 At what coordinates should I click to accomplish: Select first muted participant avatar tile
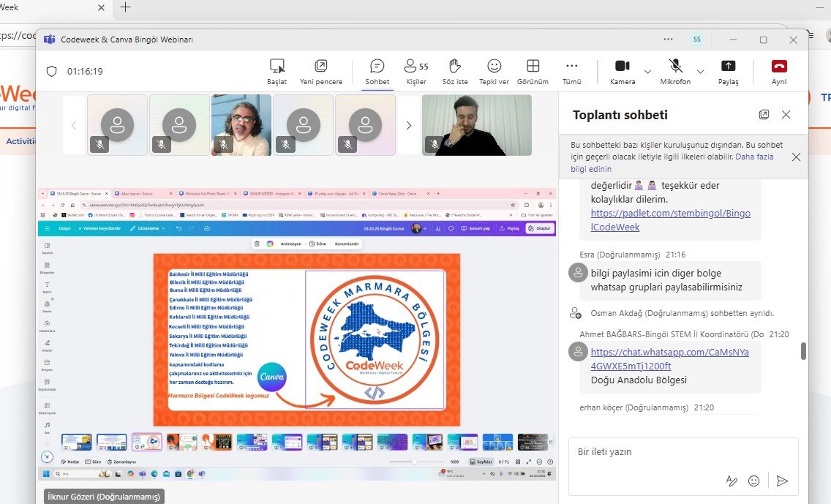(117, 125)
